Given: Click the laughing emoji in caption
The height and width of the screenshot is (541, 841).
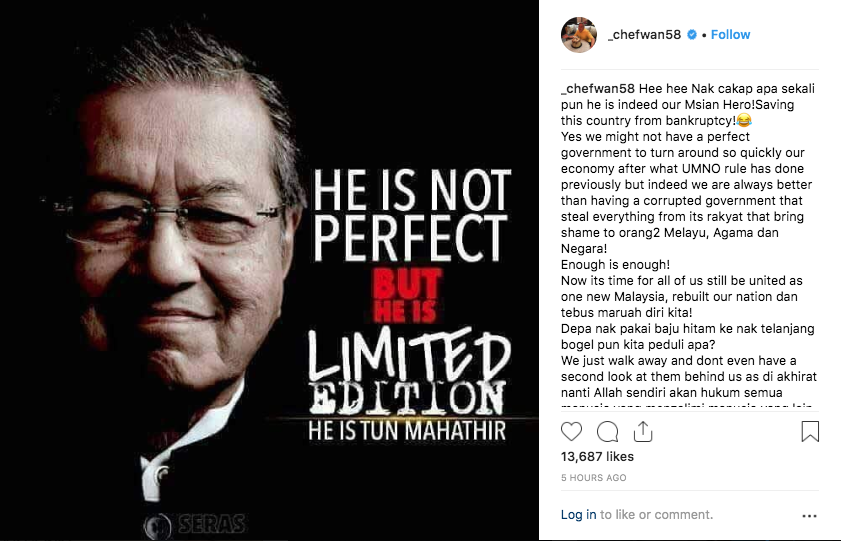Looking at the screenshot, I should pos(744,120).
